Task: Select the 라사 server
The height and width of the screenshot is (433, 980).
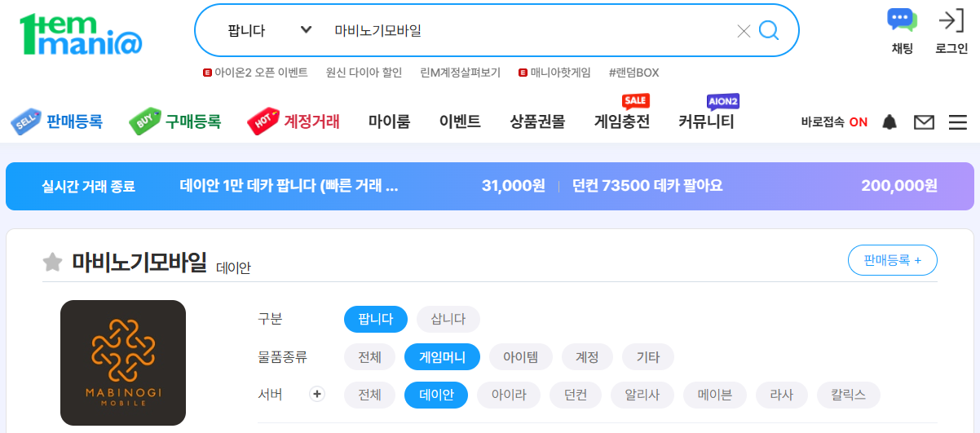Action: click(782, 395)
